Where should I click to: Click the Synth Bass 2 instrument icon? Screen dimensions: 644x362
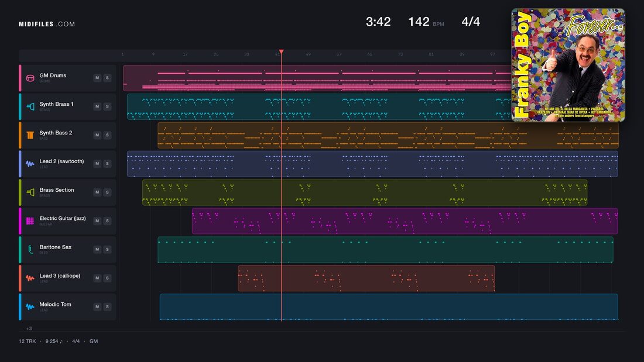click(x=30, y=135)
